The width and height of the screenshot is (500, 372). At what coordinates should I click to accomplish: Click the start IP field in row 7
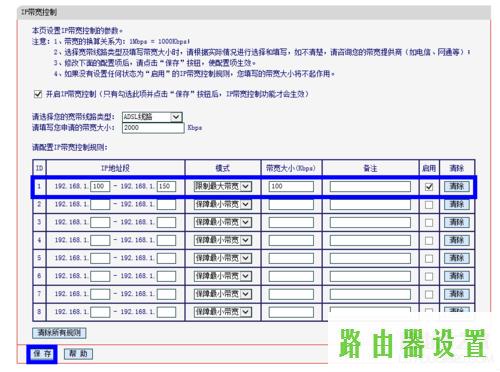pos(100,294)
